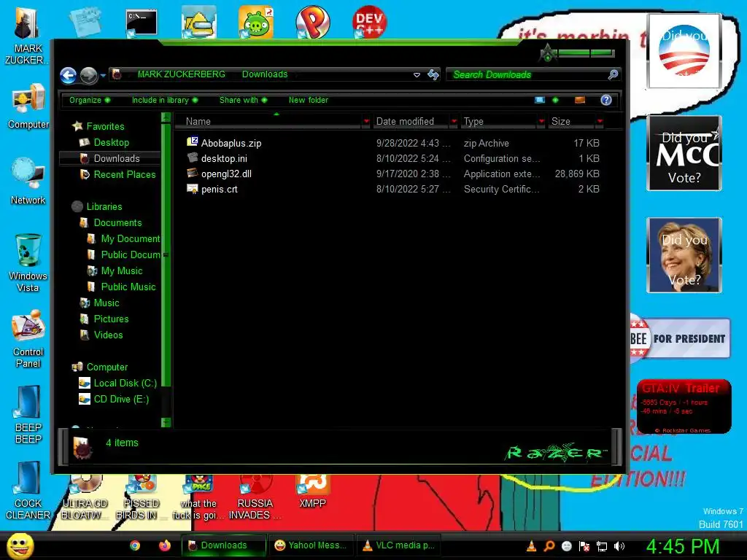Select the opengl32.dll file icon
The width and height of the screenshot is (747, 560).
tap(193, 173)
